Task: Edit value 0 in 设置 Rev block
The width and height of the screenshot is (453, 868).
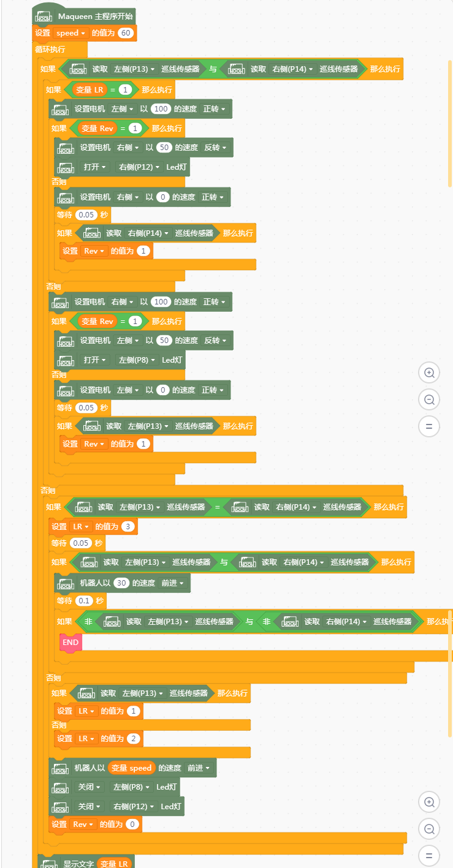Action: [x=133, y=825]
